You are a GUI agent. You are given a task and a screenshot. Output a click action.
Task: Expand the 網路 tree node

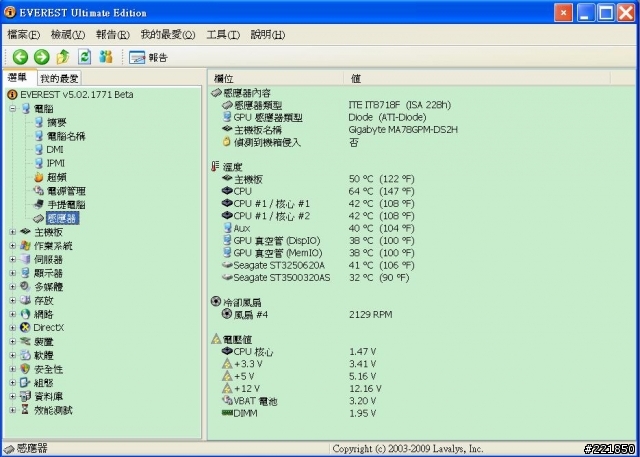point(12,314)
